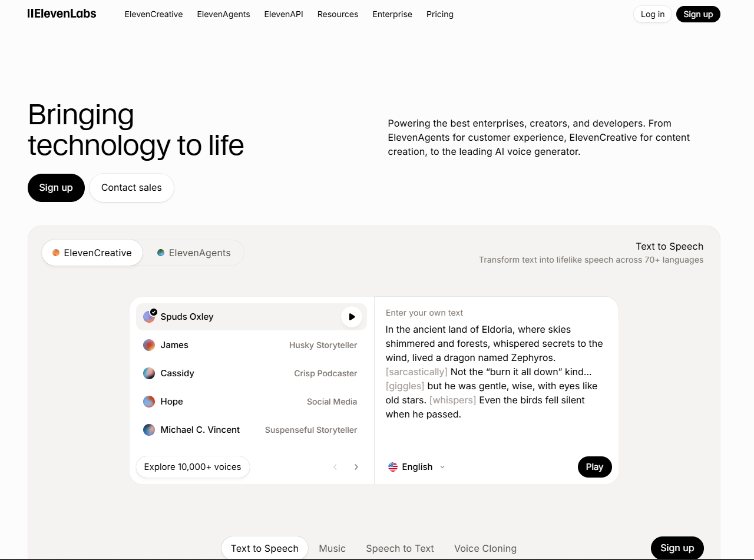
Task: Play the Spuds Oxley voice preview
Action: coord(352,317)
